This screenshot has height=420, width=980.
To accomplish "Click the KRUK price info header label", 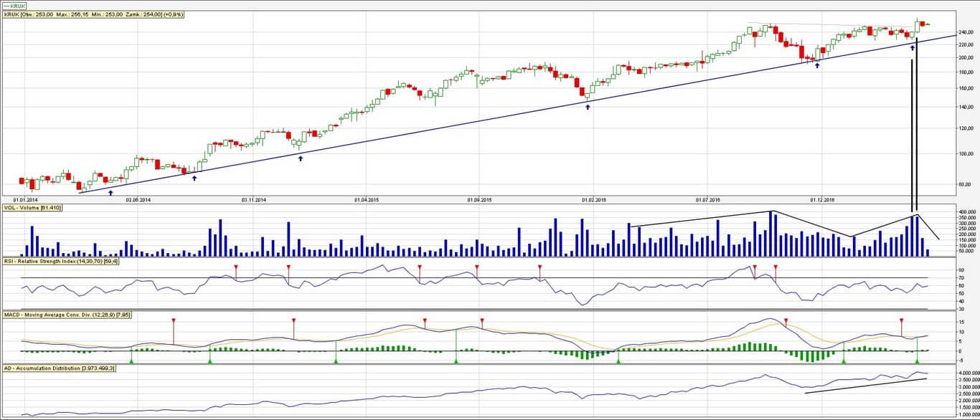I will click(93, 14).
